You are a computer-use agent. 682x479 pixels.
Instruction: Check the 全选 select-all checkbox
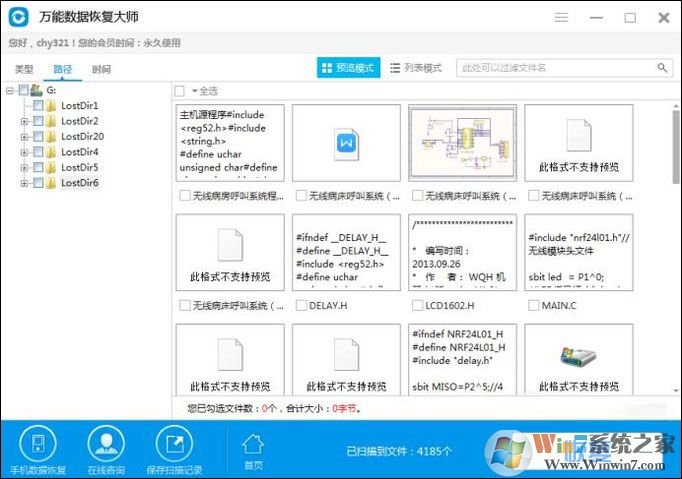[179, 91]
